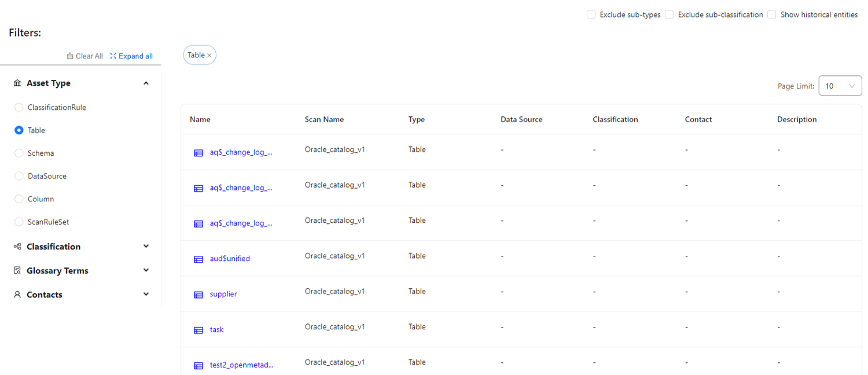This screenshot has height=375, width=868.
Task: Click the table icon next to test2_openmetad...
Action: (x=198, y=366)
